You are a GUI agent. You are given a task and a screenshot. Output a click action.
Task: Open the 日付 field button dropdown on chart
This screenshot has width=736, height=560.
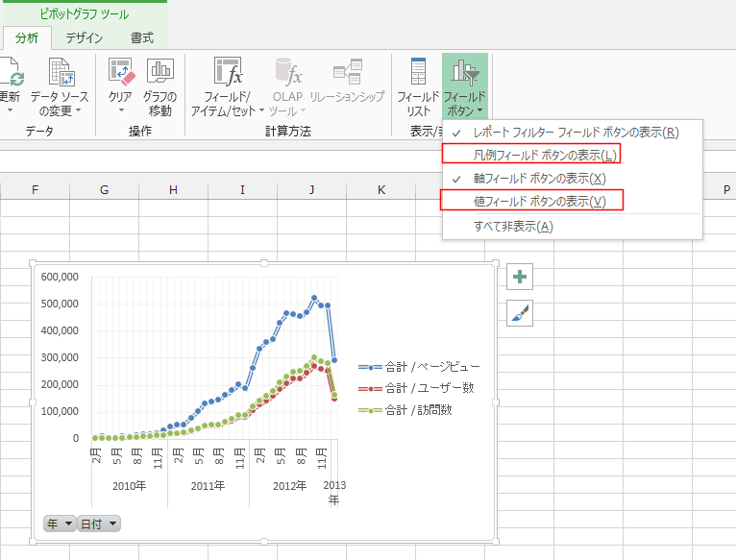click(99, 523)
